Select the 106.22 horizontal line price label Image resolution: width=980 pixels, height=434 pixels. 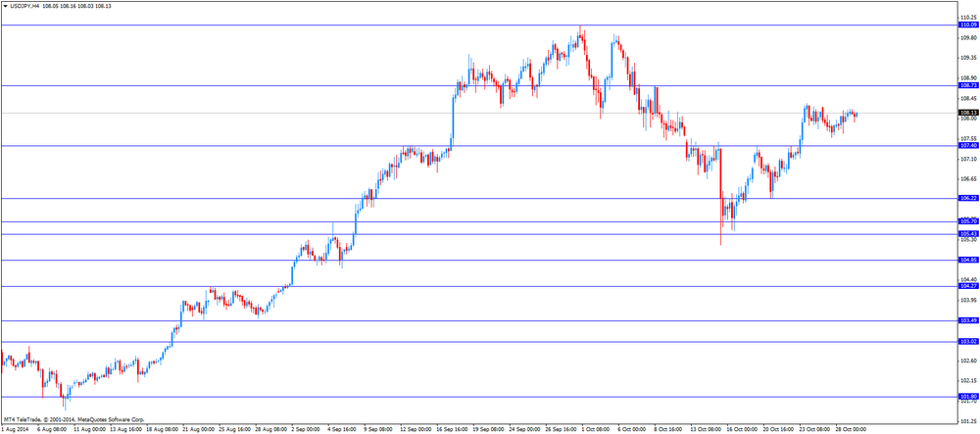[968, 198]
